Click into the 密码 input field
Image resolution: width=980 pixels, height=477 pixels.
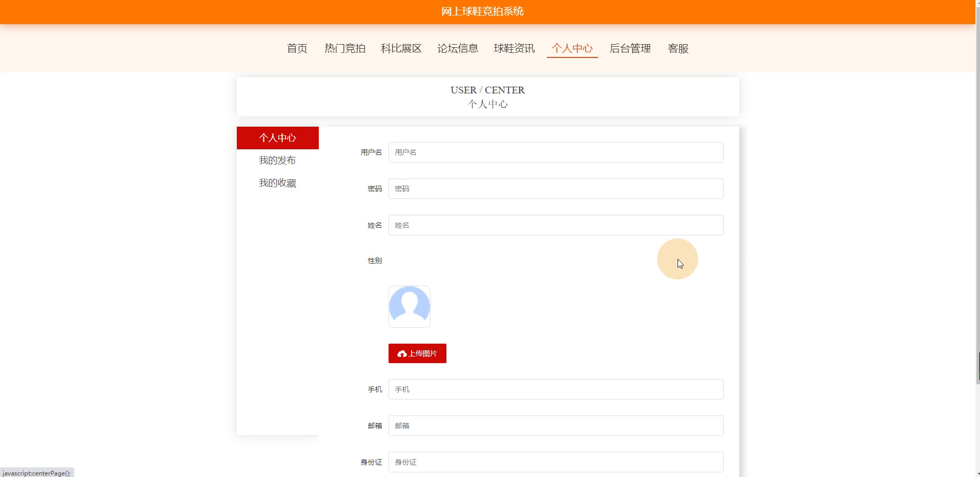coord(556,189)
